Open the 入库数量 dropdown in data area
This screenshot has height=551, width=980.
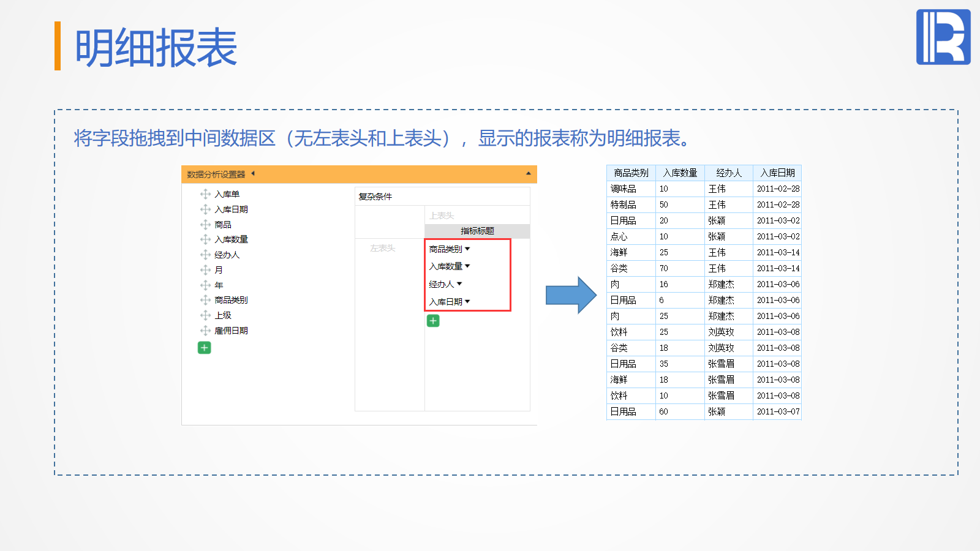point(467,266)
